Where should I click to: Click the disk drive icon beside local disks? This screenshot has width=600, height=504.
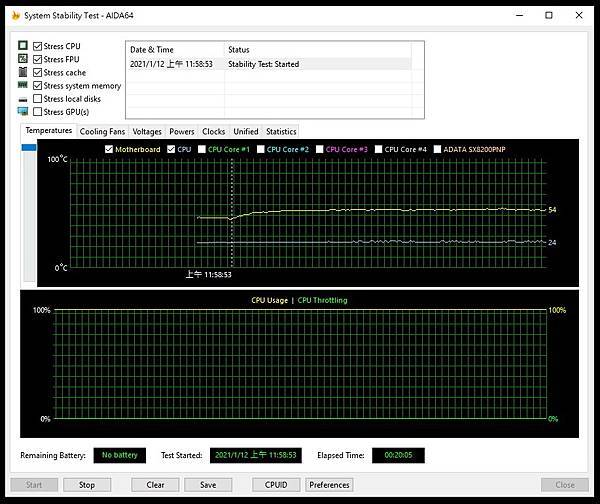(23, 98)
